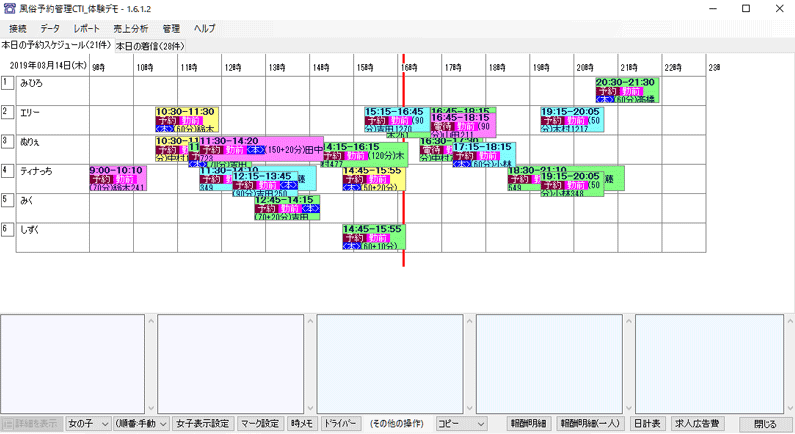Click row number 6 box beside しずく
795x434 pixels.
[x=7, y=229]
